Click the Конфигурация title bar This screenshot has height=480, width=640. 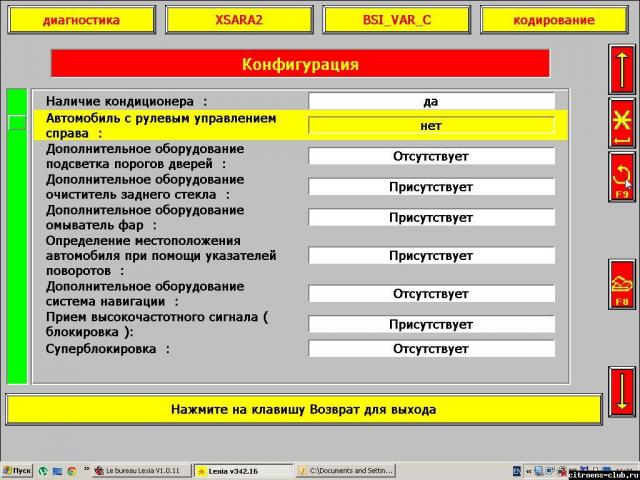pyautogui.click(x=300, y=64)
